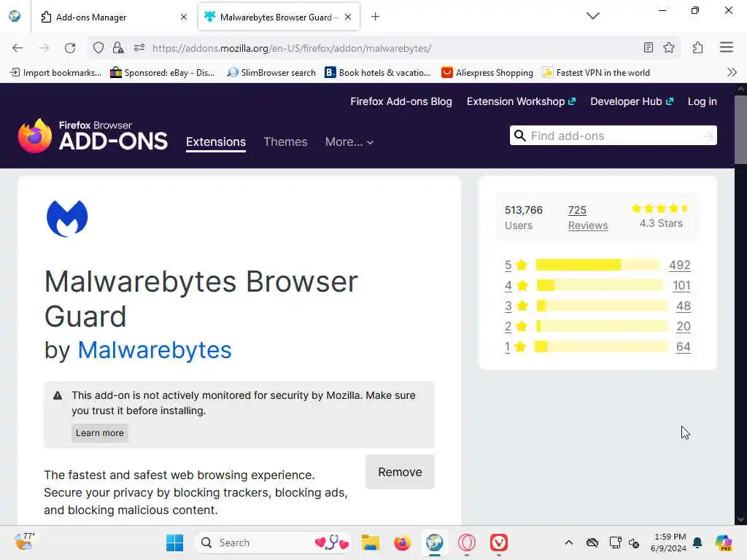
Task: Show more bookmarks with the double chevron
Action: pos(732,72)
